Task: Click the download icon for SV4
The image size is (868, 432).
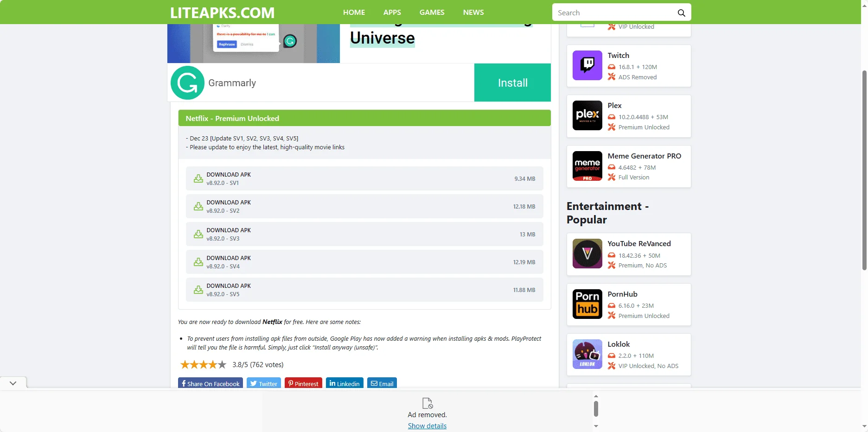Action: (198, 262)
